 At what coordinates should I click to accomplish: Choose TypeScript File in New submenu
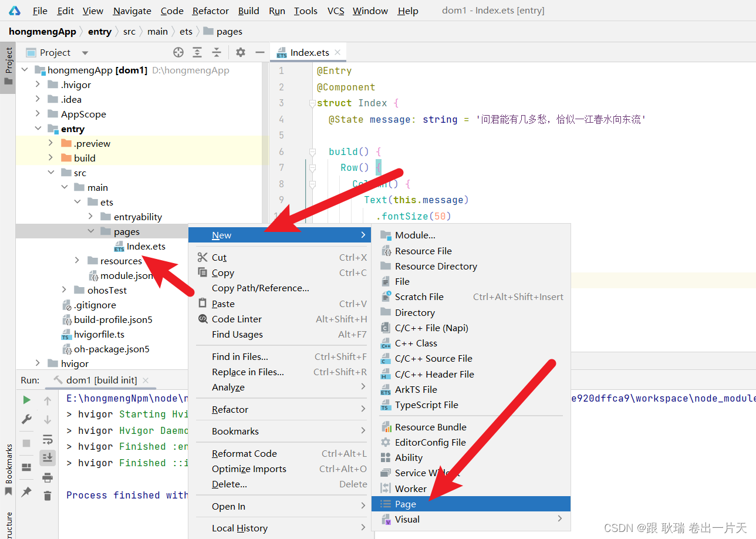coord(471,405)
